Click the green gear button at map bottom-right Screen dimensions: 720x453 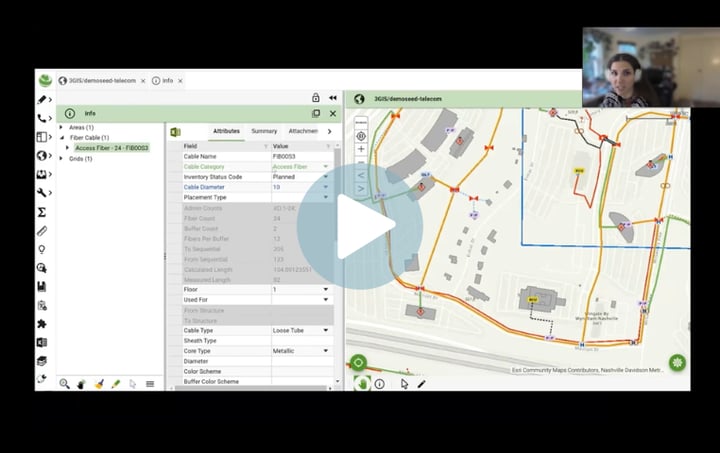tap(677, 363)
